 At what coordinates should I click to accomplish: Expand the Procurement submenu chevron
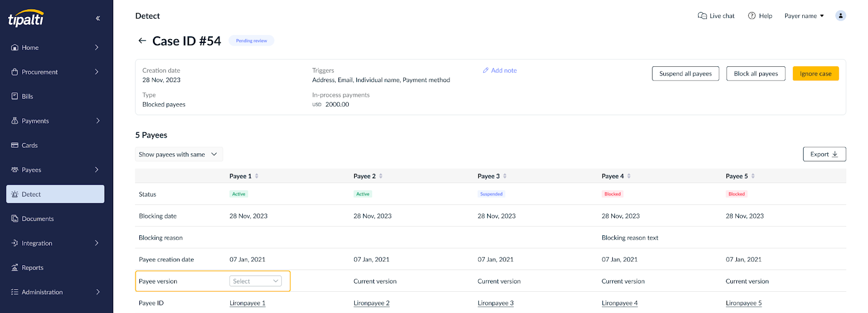97,72
